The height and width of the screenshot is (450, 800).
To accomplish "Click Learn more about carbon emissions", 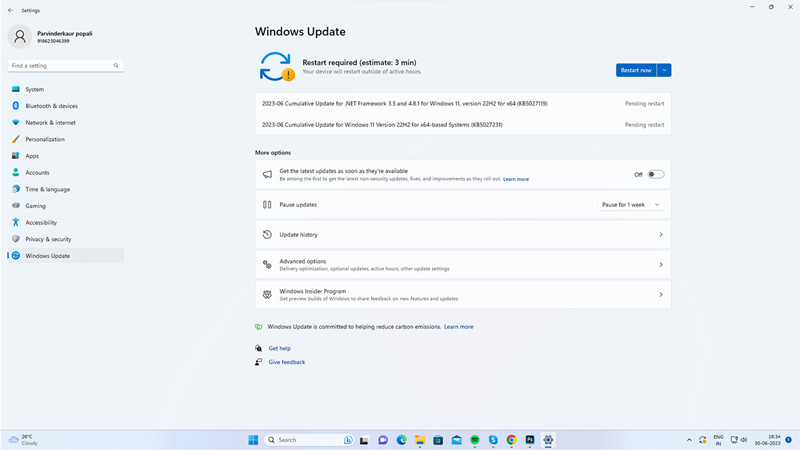I will click(x=458, y=327).
